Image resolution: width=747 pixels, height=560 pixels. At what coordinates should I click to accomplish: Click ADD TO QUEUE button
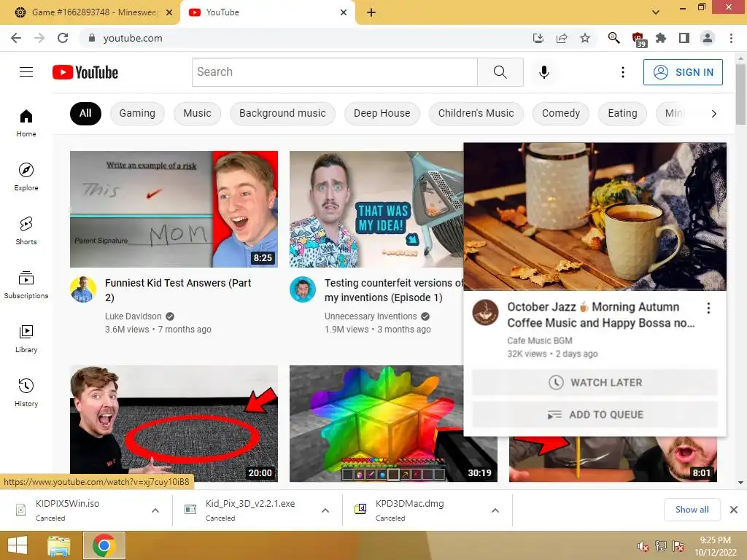[595, 415]
